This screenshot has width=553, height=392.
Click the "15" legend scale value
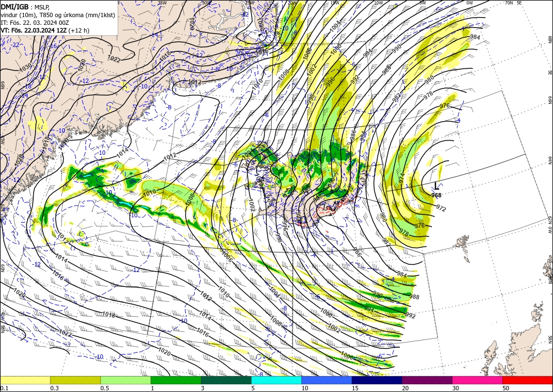[x=355, y=388]
